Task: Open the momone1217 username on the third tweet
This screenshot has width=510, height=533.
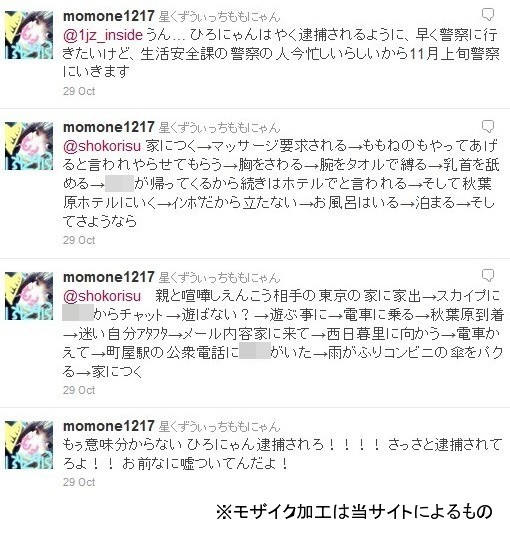Action: coord(109,277)
